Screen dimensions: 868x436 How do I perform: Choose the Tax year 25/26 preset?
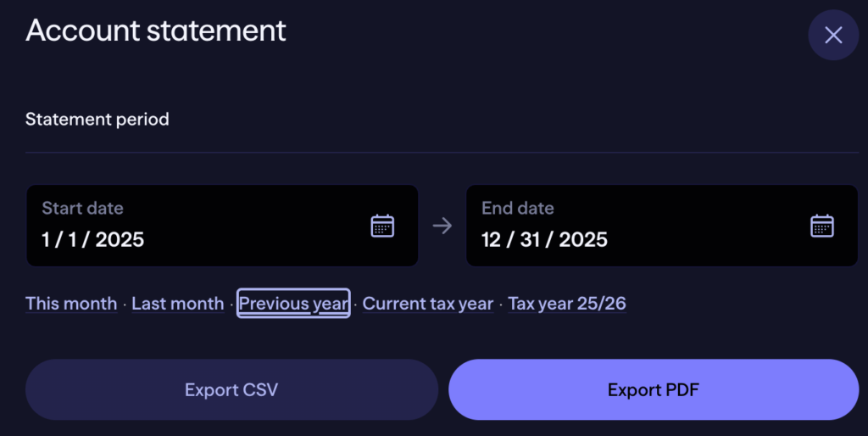pyautogui.click(x=567, y=304)
